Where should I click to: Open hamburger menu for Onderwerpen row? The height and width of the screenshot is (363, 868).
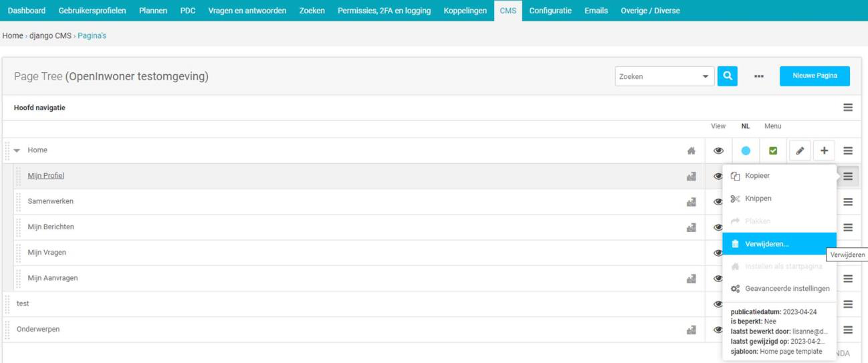click(848, 330)
